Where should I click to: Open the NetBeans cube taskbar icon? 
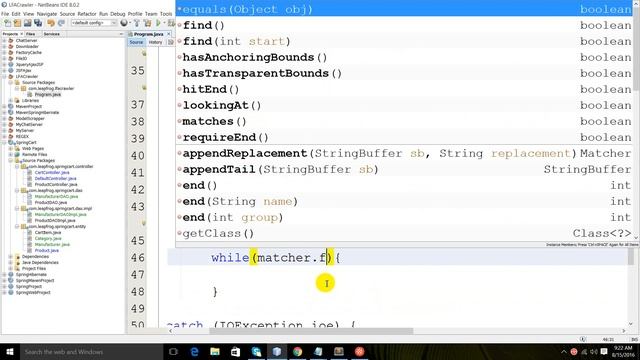[x=277, y=351]
